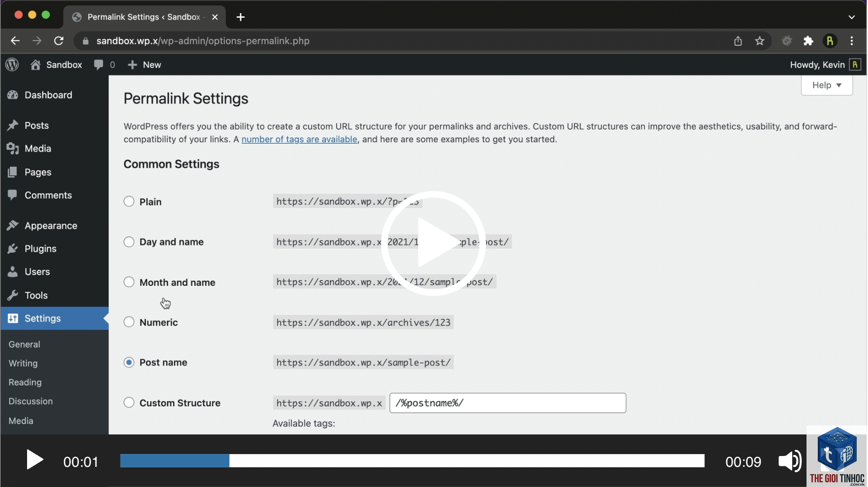The image size is (868, 487).
Task: Click the Dashboard gauge icon
Action: [13, 95]
